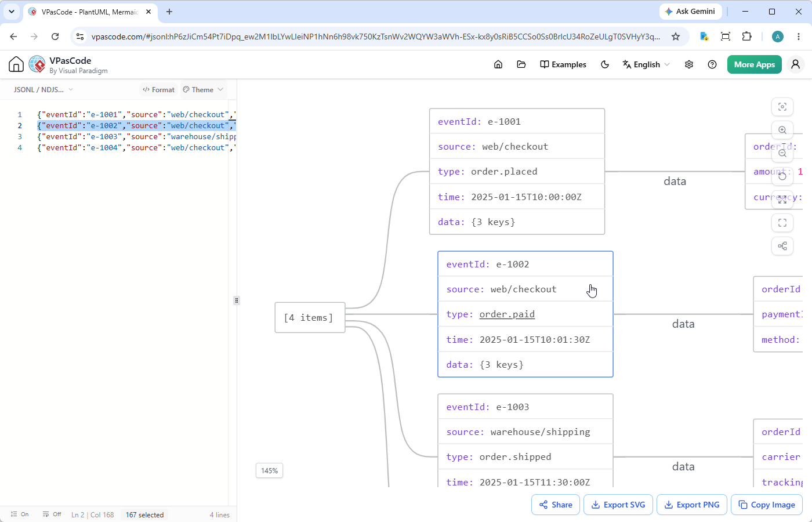
Task: Open settings via the gear icon
Action: click(x=689, y=64)
